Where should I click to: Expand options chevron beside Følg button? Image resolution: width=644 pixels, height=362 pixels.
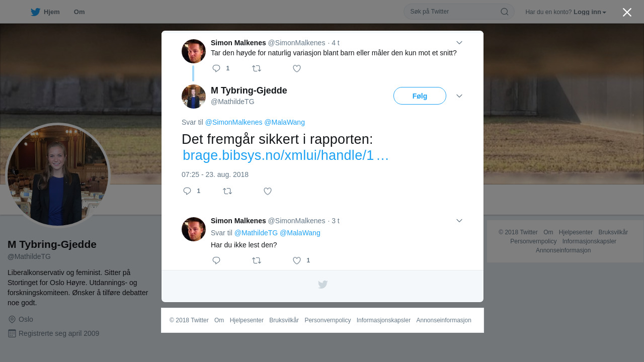click(459, 96)
